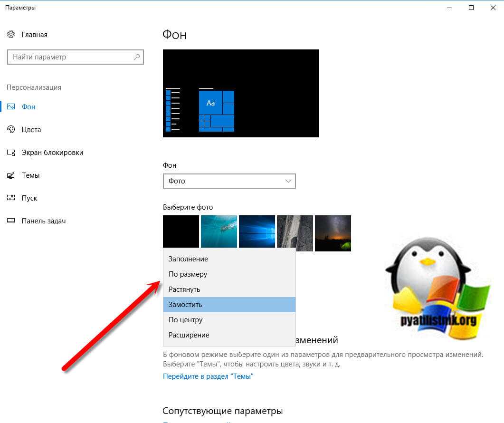Image resolution: width=504 pixels, height=423 pixels.
Task: Open Цвета palette icon in sidebar
Action: (x=11, y=130)
